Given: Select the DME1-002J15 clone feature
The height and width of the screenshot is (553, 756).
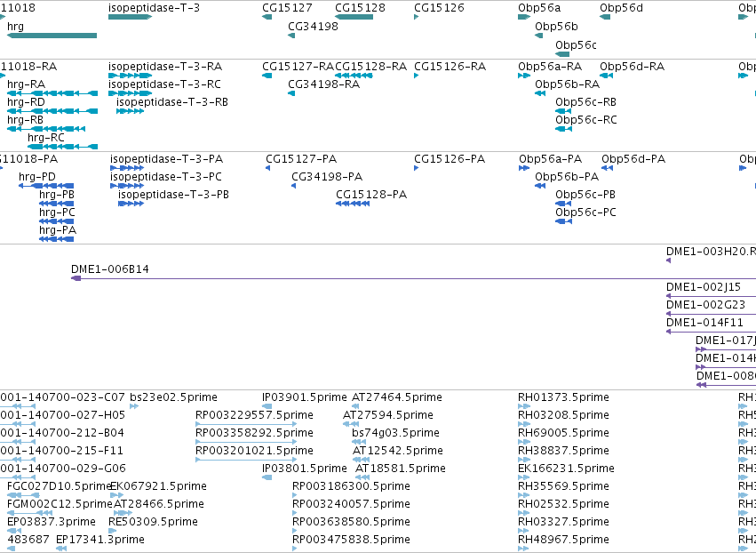Looking at the screenshot, I should point(712,296).
